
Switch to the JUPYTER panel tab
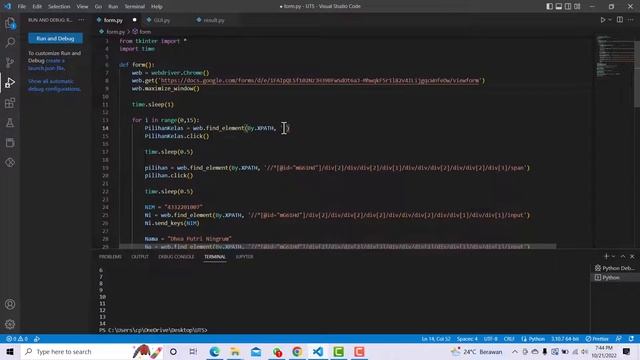(x=244, y=257)
